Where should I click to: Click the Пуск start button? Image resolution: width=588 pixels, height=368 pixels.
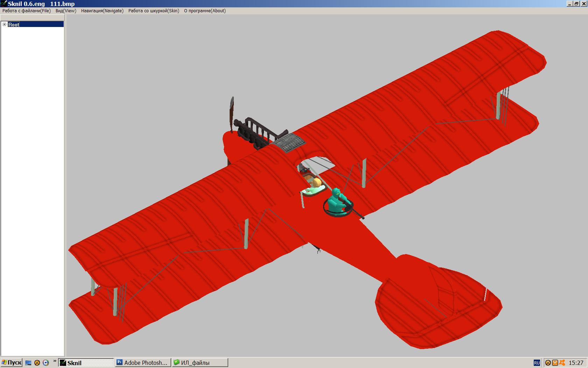coord(12,363)
